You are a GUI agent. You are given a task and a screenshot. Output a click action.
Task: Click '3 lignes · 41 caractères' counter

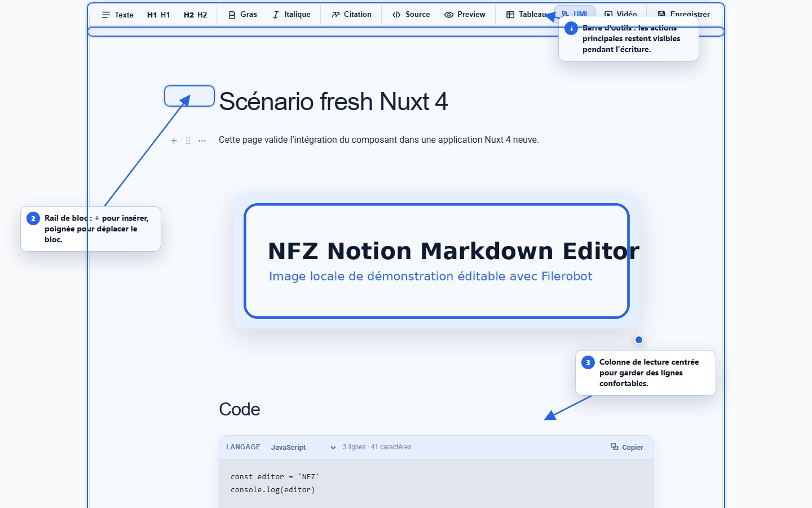377,447
